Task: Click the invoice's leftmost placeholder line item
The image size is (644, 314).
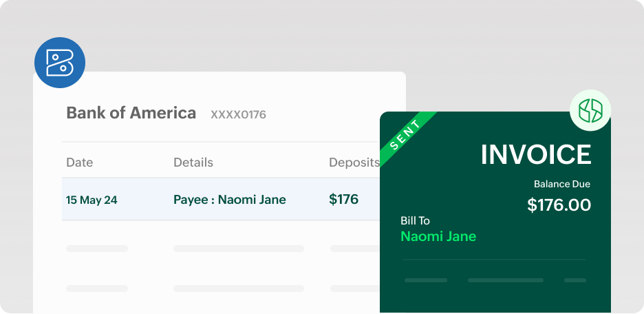Action: pos(426,280)
